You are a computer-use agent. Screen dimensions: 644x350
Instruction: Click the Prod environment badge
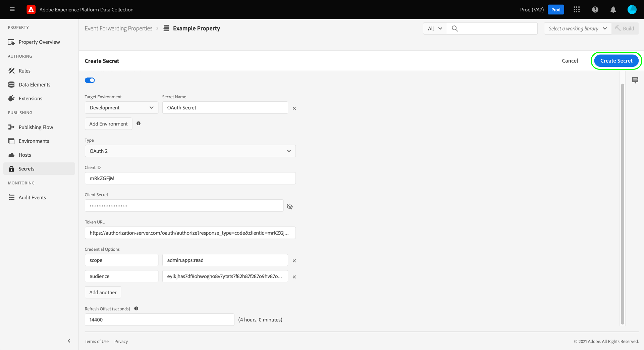[556, 9]
